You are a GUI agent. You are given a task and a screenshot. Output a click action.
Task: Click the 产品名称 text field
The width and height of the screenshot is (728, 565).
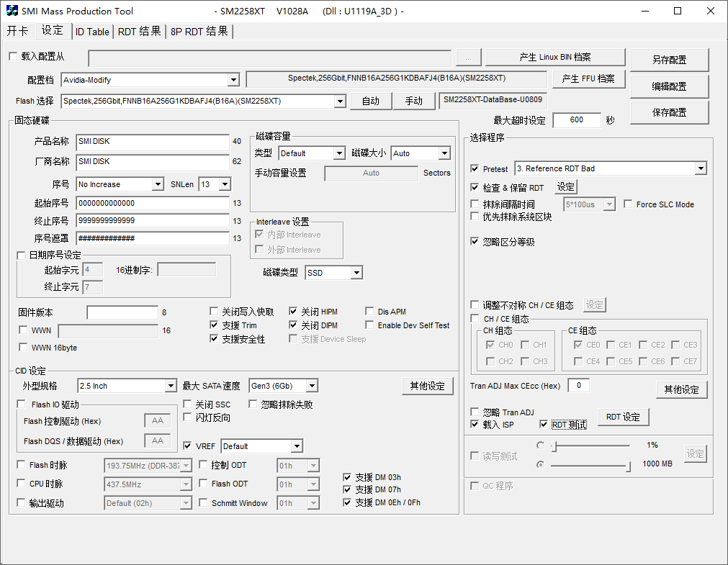pyautogui.click(x=152, y=142)
